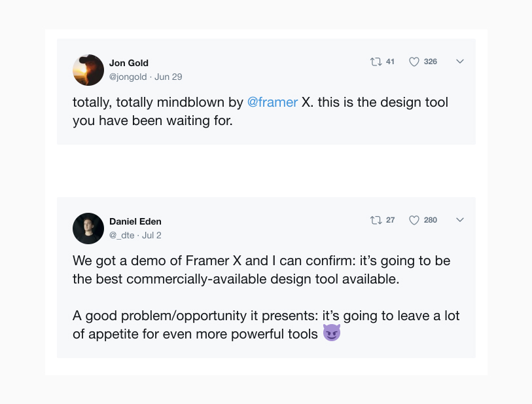Open the @framer mention link
Viewport: 532px width, 404px height.
pyautogui.click(x=273, y=103)
